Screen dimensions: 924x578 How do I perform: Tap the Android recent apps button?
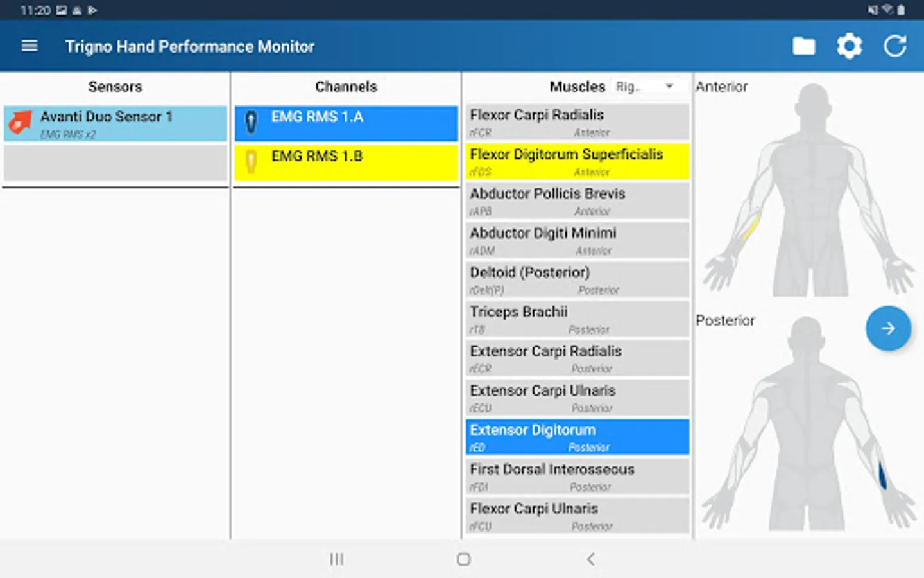pyautogui.click(x=336, y=559)
